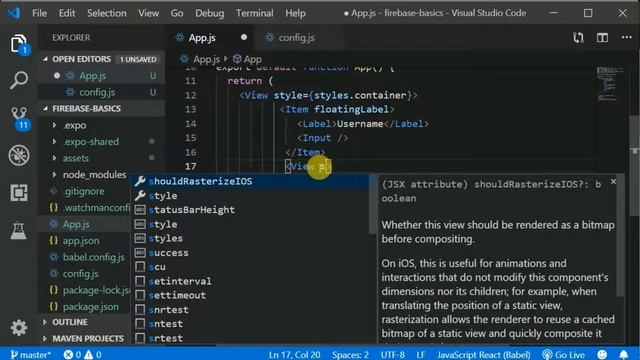Change encoding via UTF-8
The width and height of the screenshot is (640, 360).
pyautogui.click(x=393, y=354)
